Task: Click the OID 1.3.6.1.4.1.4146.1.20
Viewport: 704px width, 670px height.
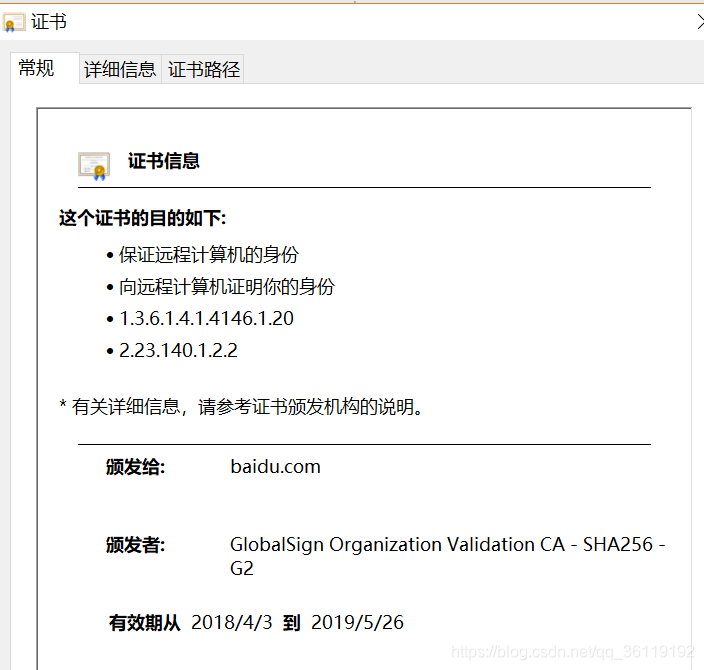Action: (x=207, y=318)
